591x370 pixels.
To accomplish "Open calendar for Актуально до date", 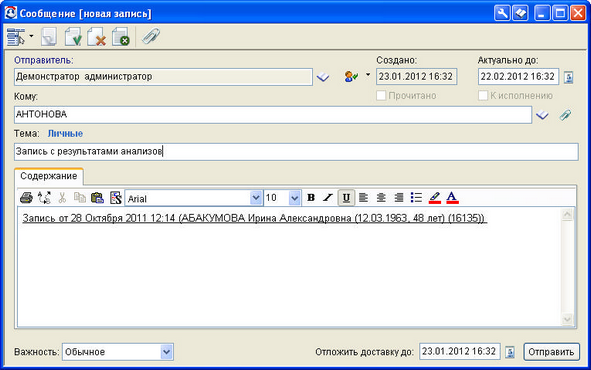I will pyautogui.click(x=569, y=77).
